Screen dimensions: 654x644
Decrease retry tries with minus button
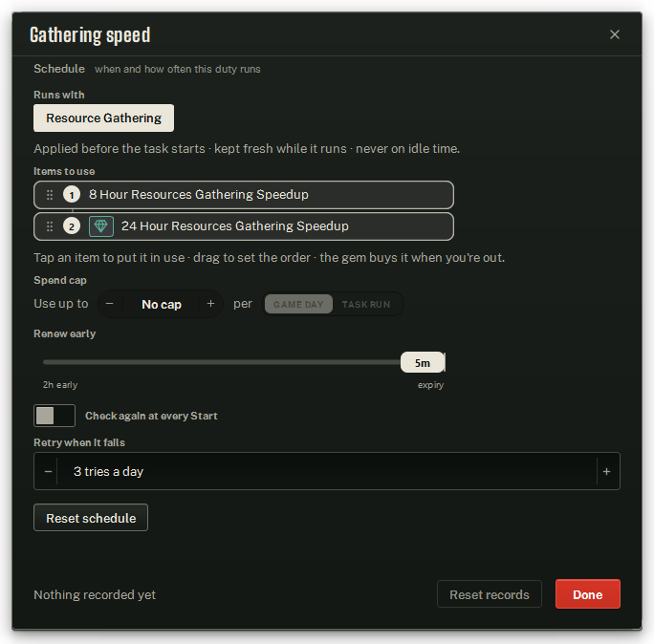point(48,471)
